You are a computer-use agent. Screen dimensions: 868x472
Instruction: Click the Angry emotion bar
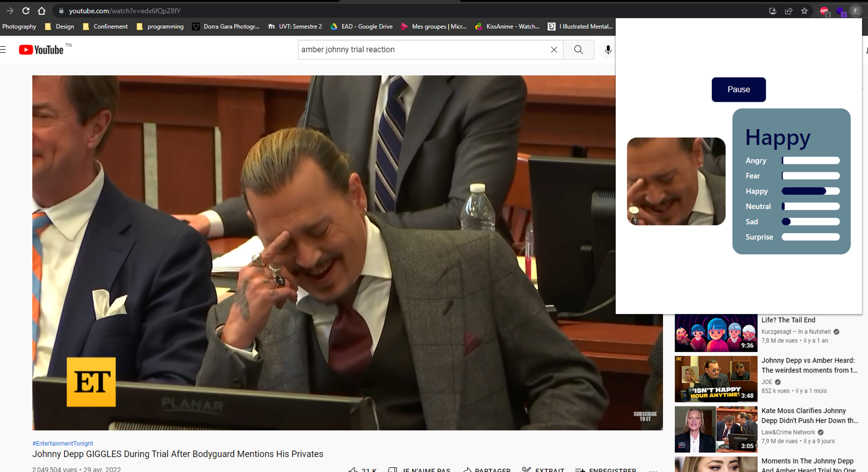pyautogui.click(x=811, y=161)
